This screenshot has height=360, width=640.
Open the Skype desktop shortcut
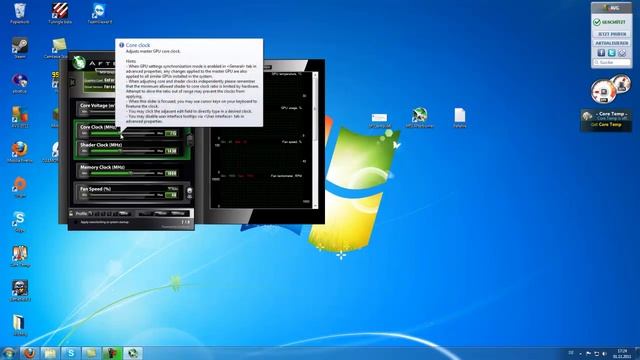click(x=19, y=221)
